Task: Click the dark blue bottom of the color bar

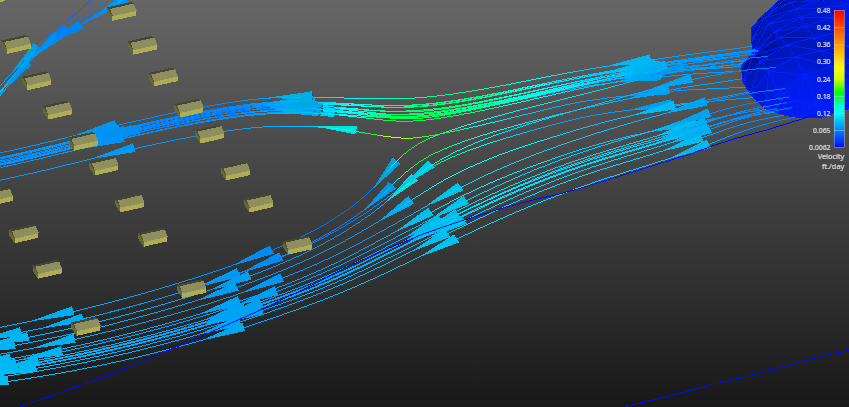Action: tap(840, 141)
